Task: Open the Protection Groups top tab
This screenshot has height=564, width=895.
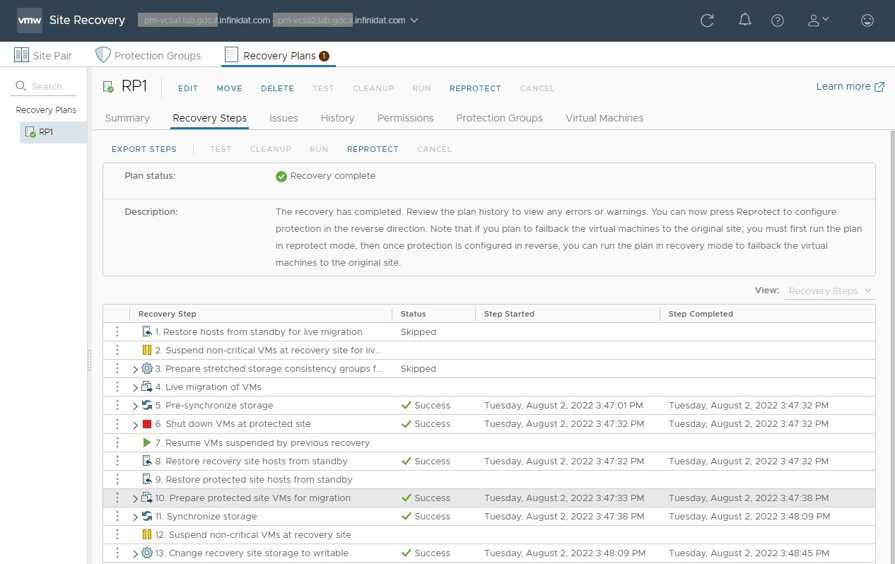Action: point(147,56)
